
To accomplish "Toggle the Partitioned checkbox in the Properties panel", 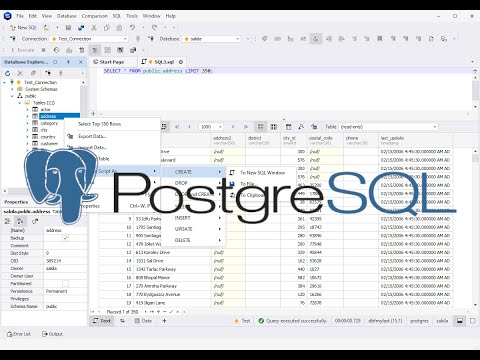I will coord(66,284).
